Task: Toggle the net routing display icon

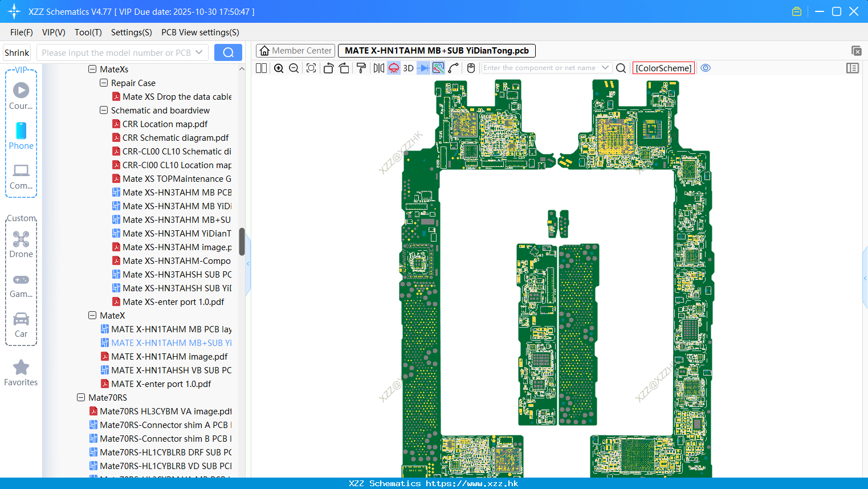Action: [438, 68]
